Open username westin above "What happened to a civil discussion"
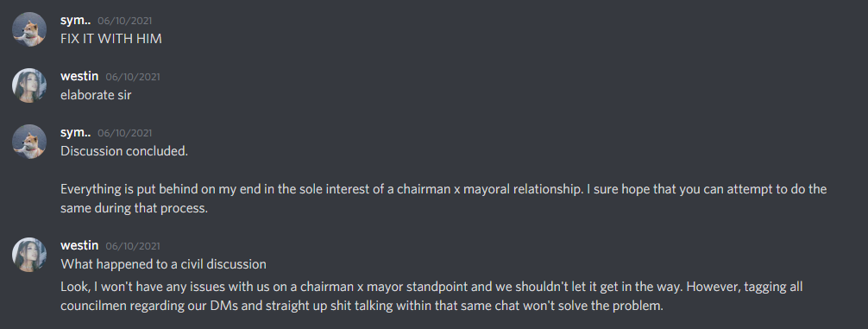This screenshot has width=868, height=329. pyautogui.click(x=79, y=245)
